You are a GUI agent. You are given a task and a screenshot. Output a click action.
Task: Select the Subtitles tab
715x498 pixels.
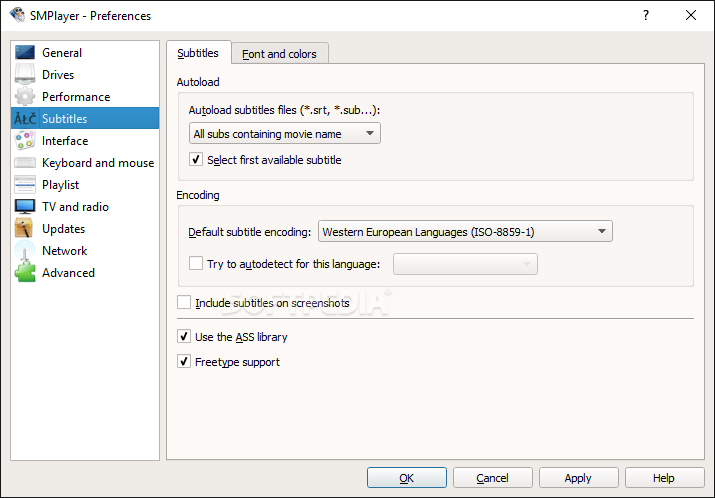click(198, 53)
